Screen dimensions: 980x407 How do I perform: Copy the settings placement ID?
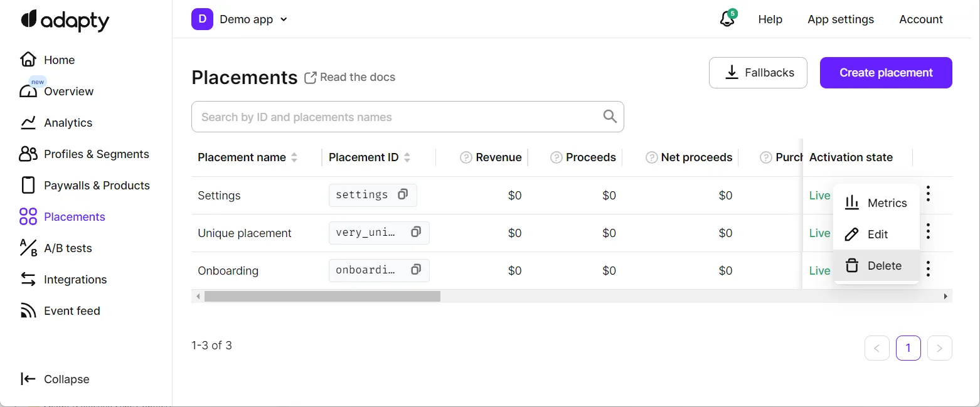(403, 194)
